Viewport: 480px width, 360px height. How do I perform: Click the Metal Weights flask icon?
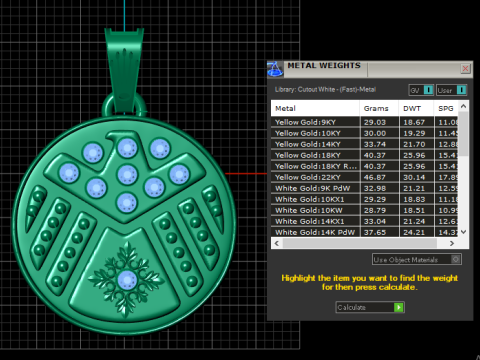[x=275, y=69]
